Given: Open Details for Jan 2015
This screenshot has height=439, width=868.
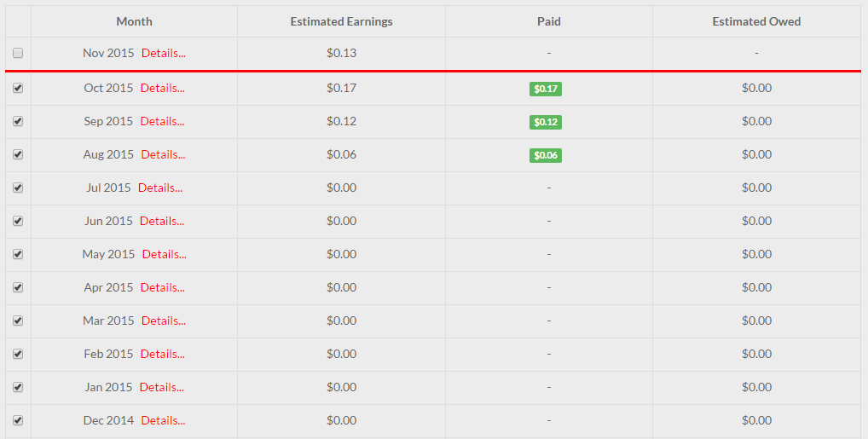Looking at the screenshot, I should [x=161, y=387].
